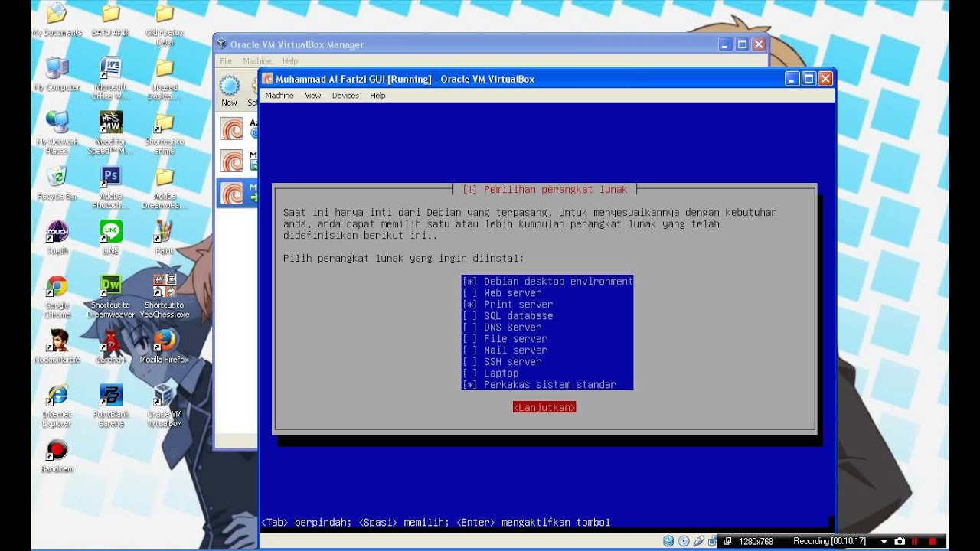Select first VM entry in VirtualBox Manager list

237,129
